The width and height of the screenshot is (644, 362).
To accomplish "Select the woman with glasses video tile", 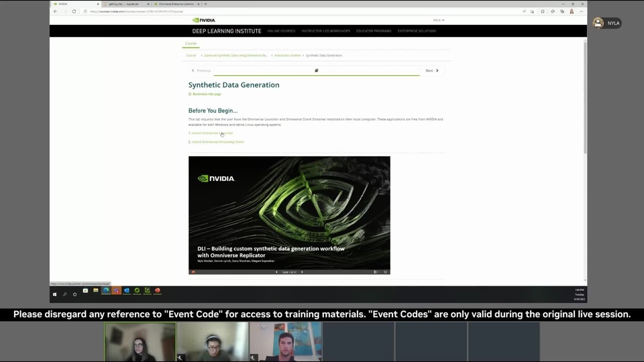I will coord(140,342).
